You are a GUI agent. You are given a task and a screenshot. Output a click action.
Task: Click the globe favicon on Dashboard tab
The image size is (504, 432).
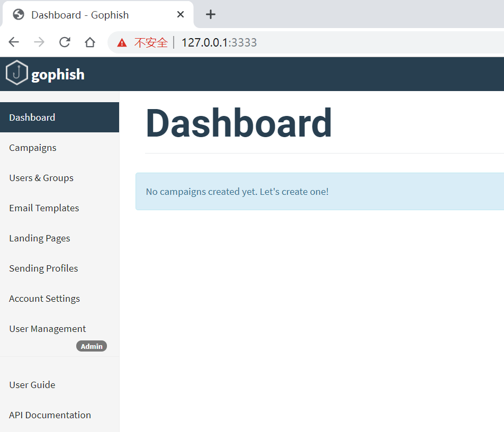click(19, 14)
